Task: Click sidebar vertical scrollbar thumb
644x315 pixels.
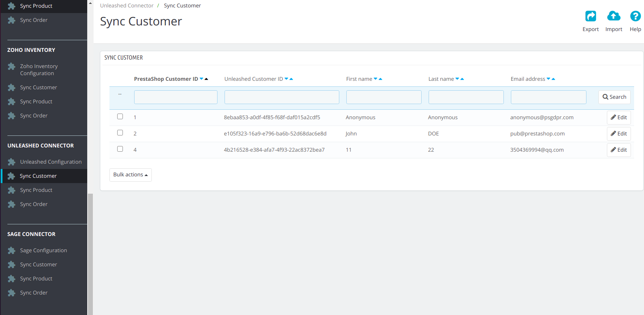Action: pos(90,254)
